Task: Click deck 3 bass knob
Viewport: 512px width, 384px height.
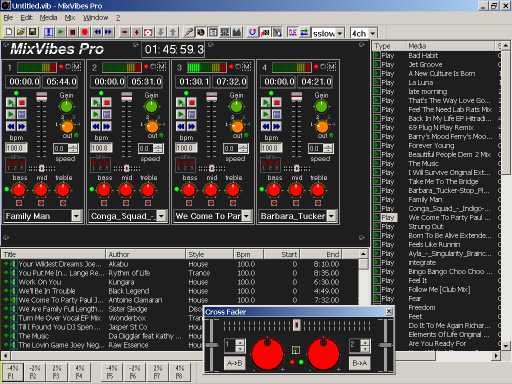Action: pyautogui.click(x=189, y=190)
